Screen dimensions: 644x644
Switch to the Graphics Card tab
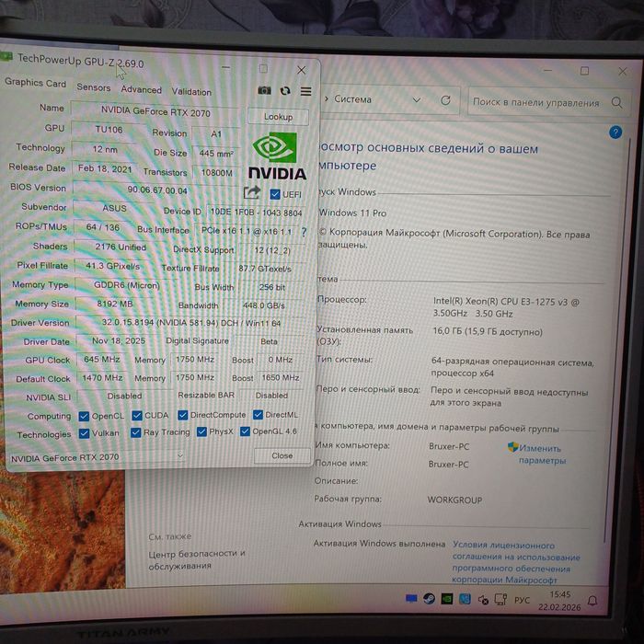(35, 83)
